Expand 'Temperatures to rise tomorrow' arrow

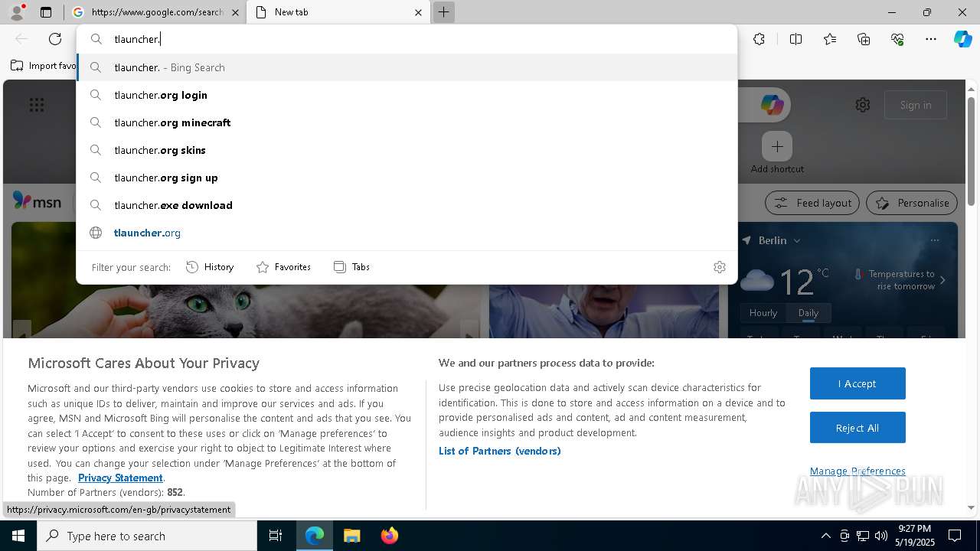(x=942, y=280)
